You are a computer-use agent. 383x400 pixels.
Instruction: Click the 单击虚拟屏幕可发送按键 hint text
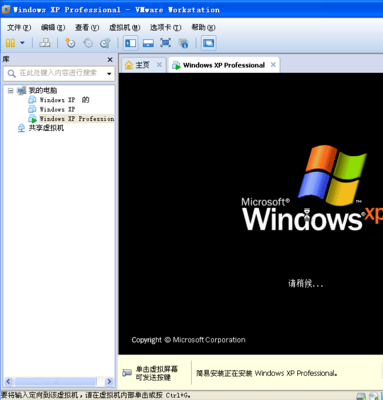click(157, 373)
